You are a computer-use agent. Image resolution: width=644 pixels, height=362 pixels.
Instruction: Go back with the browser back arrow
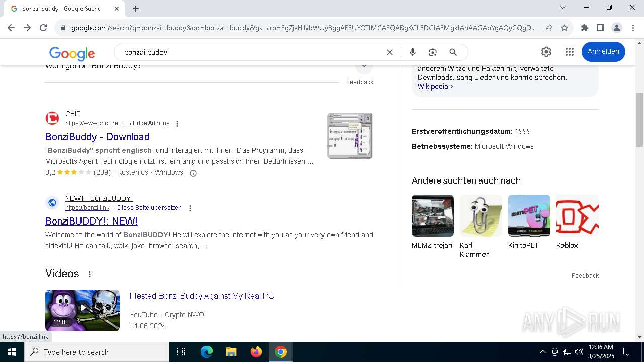[11, 28]
